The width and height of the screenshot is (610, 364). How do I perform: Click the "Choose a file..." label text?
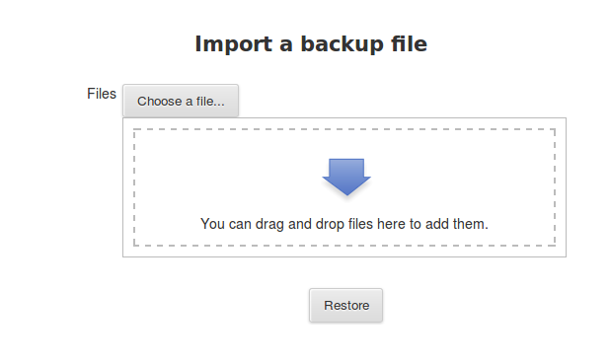pyautogui.click(x=181, y=101)
